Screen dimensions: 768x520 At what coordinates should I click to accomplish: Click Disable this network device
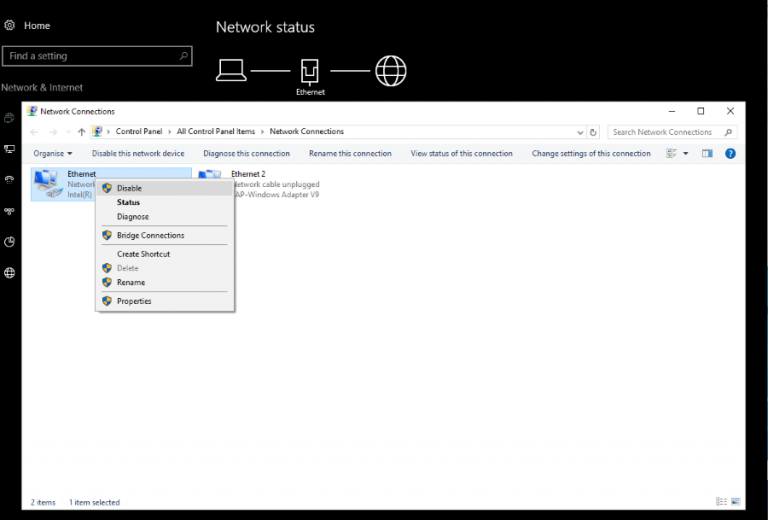tap(138, 154)
